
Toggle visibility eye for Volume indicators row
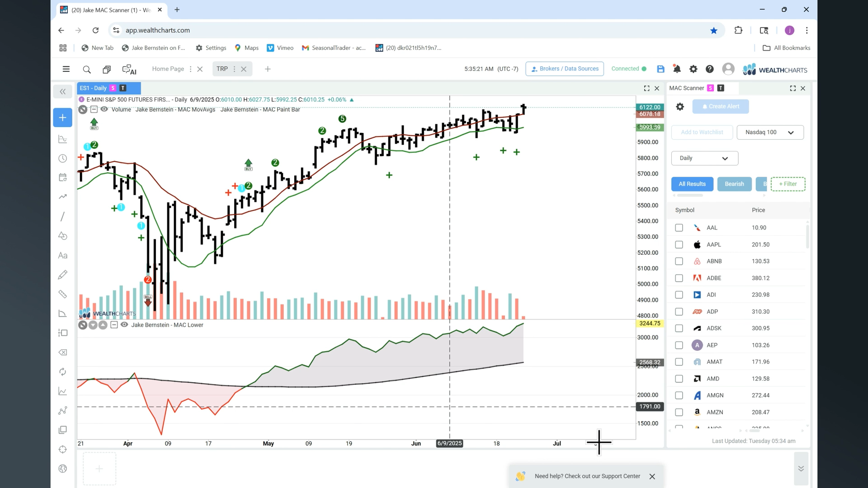click(104, 109)
